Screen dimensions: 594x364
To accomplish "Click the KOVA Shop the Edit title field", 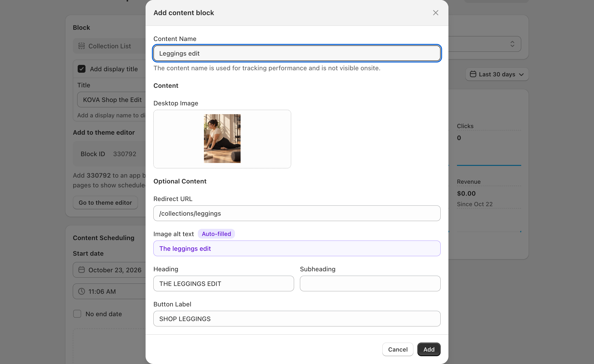I will [x=112, y=100].
